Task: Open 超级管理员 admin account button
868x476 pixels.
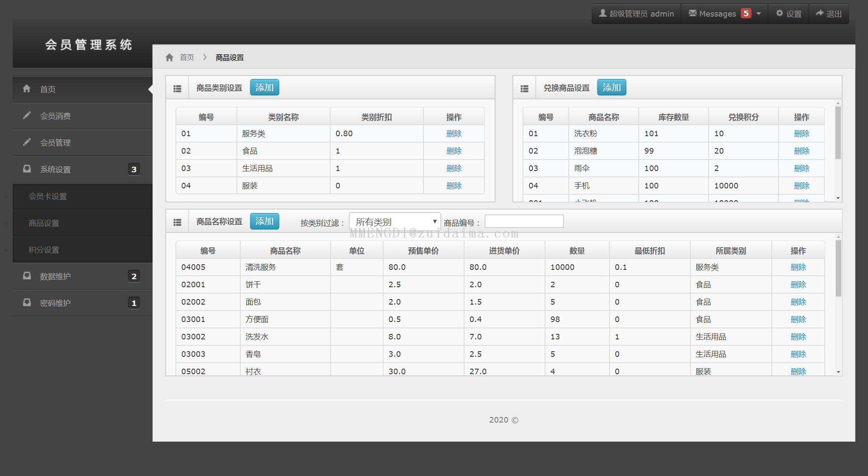Action: tap(637, 14)
